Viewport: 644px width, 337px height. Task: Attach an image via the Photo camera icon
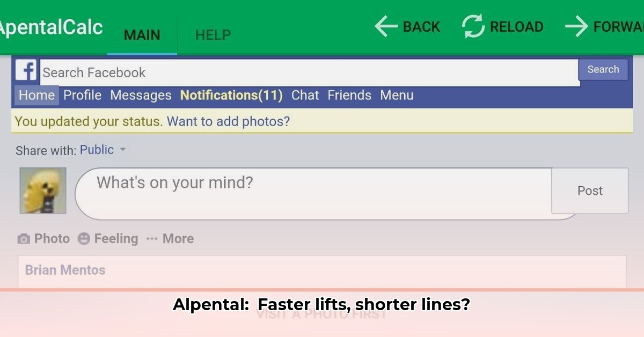pyautogui.click(x=24, y=238)
